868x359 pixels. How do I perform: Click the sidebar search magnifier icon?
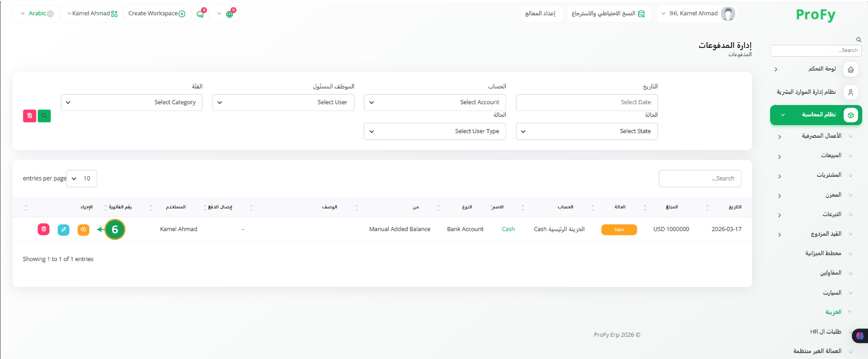[x=859, y=40]
